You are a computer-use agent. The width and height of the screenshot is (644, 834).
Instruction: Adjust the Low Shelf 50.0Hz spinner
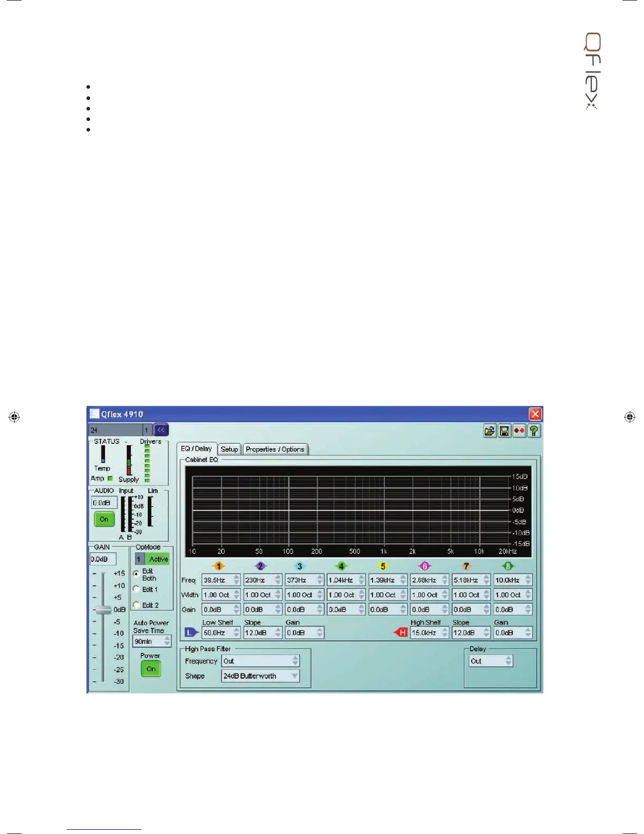click(221, 632)
